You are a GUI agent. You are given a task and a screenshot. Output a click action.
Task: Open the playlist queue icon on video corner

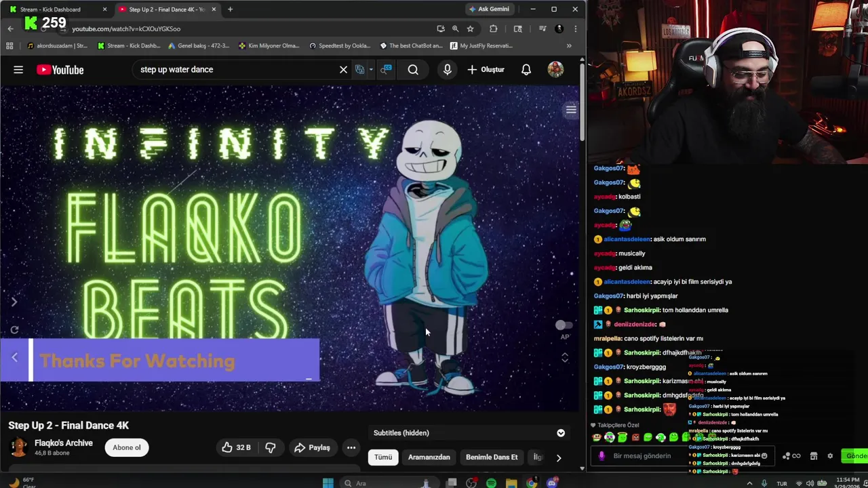[571, 110]
